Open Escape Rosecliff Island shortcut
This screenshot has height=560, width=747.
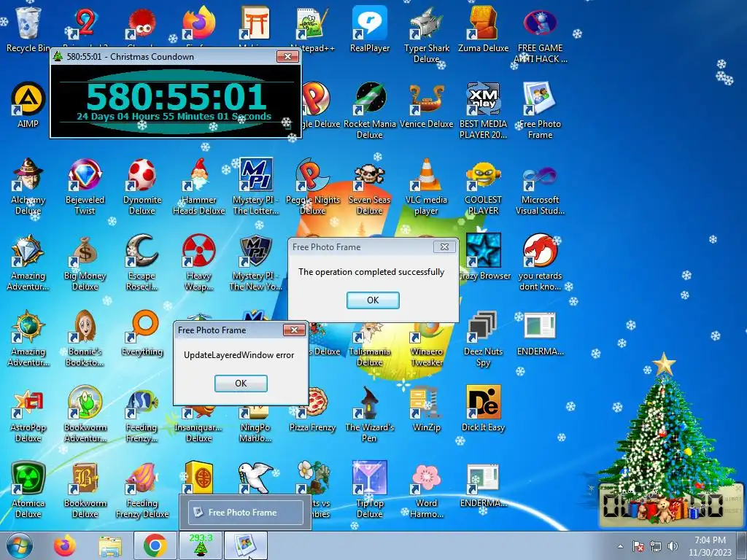(x=142, y=262)
